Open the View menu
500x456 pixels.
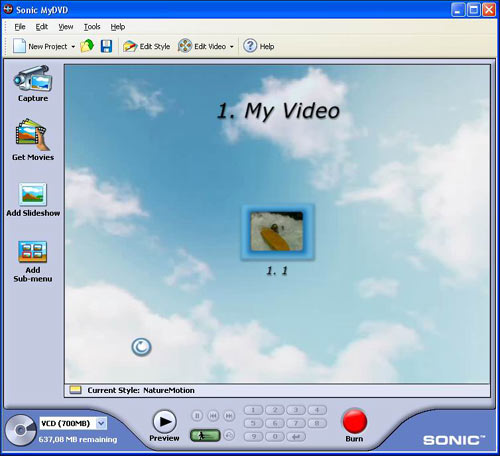point(66,27)
